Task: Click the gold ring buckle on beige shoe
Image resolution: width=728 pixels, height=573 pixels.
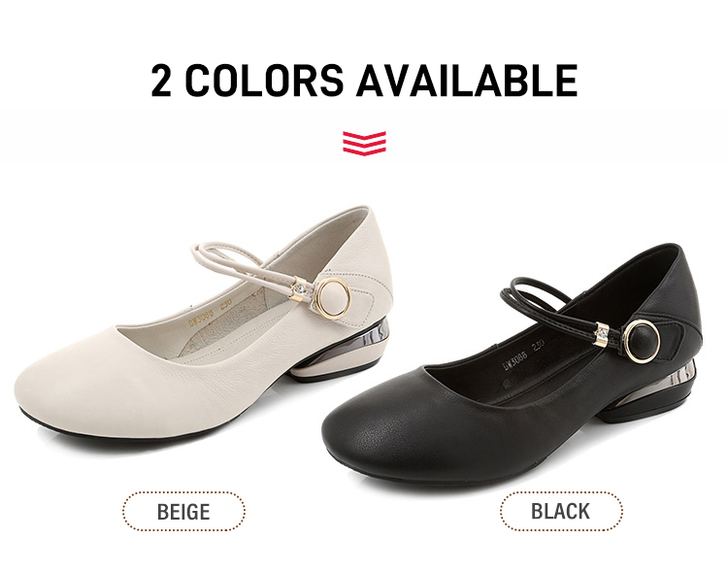Action: pos(332,298)
